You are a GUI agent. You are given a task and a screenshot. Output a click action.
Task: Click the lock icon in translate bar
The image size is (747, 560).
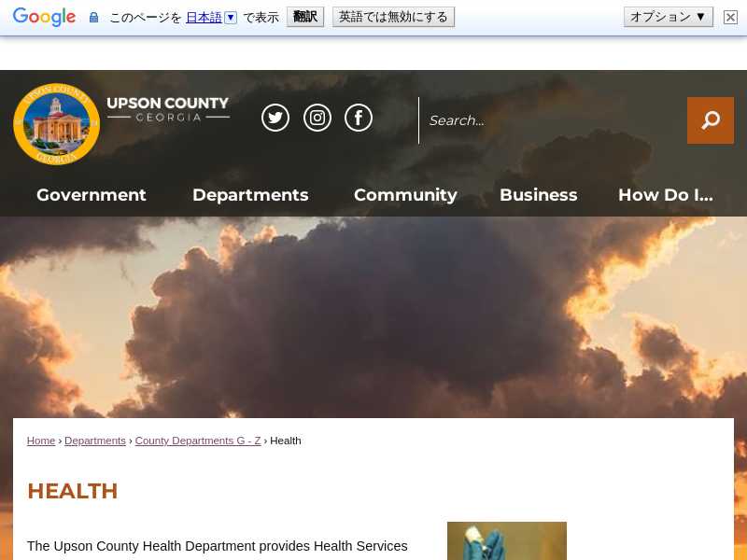pos(93,17)
